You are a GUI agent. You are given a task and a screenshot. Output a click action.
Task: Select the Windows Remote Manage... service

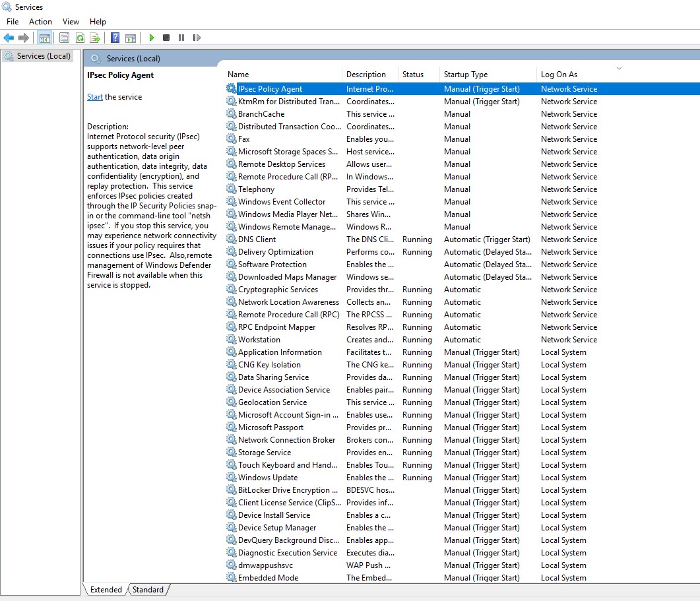pos(462,226)
